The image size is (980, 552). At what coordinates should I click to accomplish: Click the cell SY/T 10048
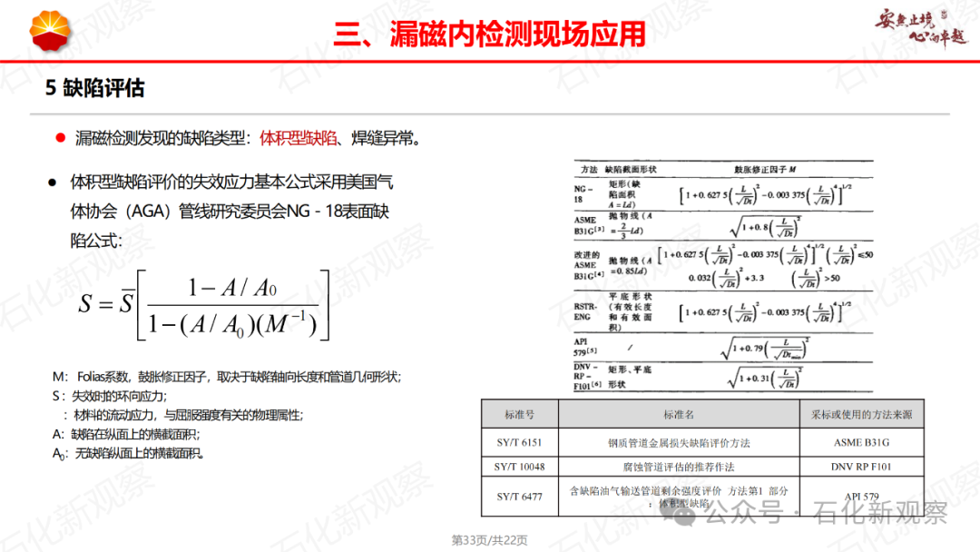click(x=519, y=467)
